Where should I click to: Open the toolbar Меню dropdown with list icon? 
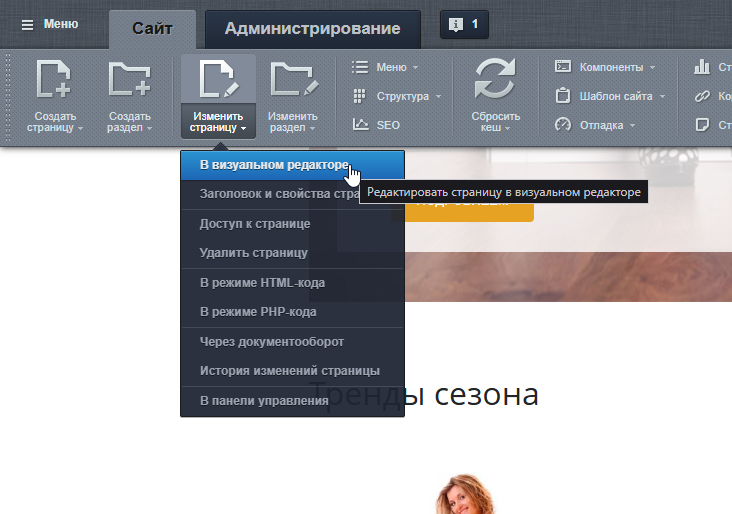point(385,67)
